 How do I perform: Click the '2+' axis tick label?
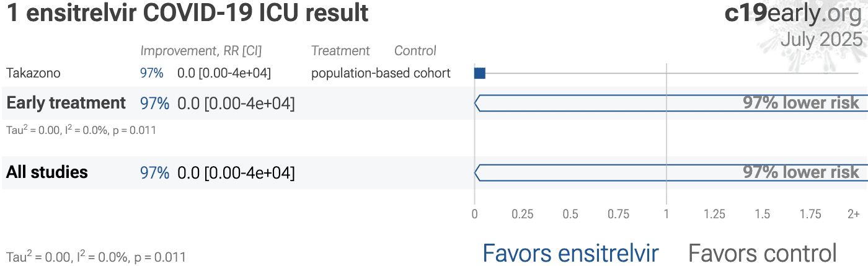[x=854, y=215]
